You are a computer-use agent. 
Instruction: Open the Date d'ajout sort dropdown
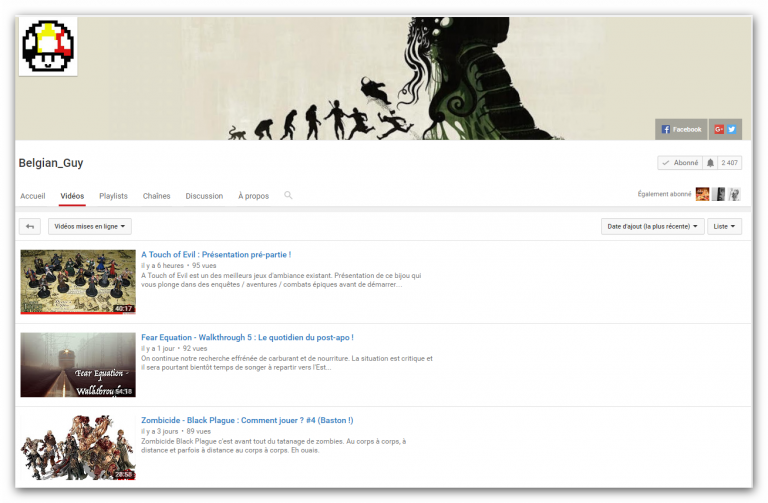(x=652, y=226)
